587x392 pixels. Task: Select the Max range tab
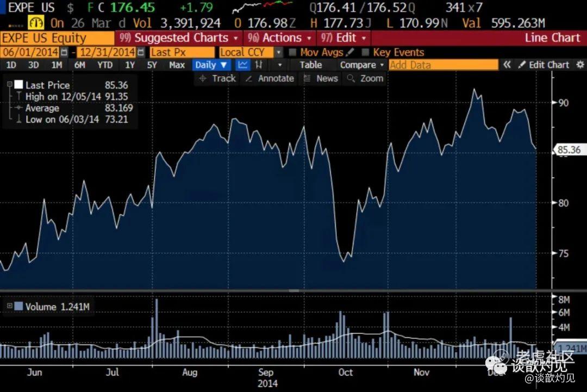coord(177,65)
